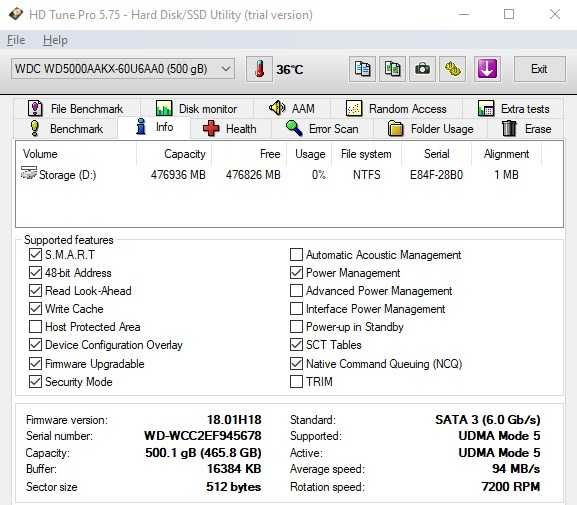Click the Free column header
Image resolution: width=577 pixels, height=505 pixels.
[x=249, y=154]
